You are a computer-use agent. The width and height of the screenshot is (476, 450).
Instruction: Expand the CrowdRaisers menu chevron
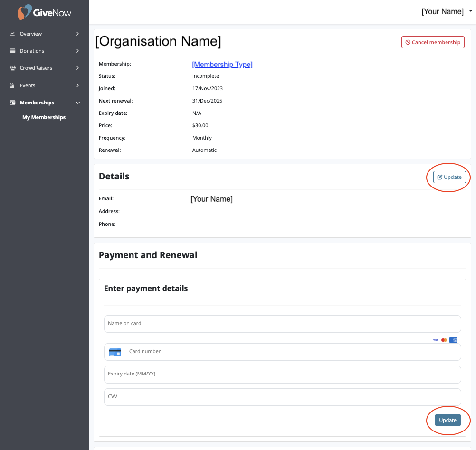[77, 68]
